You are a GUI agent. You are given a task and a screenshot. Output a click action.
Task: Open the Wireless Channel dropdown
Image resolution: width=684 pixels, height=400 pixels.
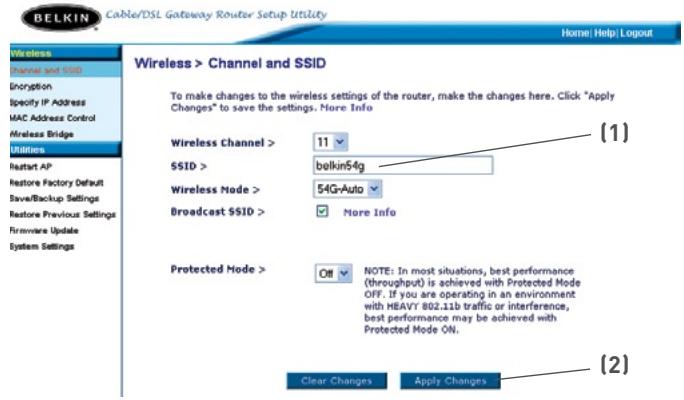click(330, 142)
